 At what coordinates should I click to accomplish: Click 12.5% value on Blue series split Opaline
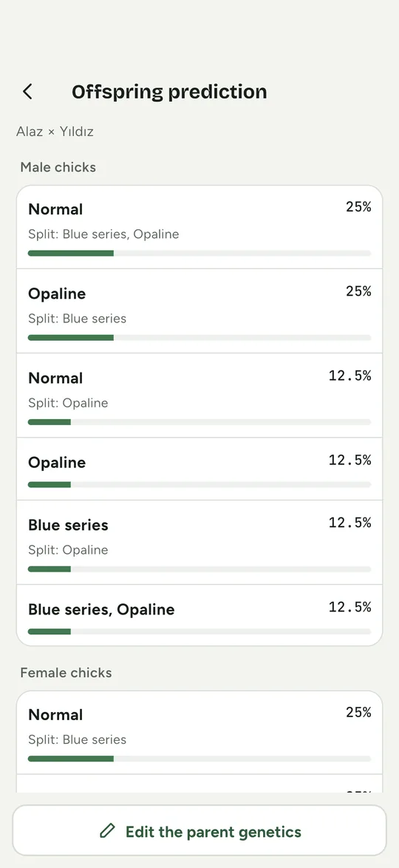click(x=349, y=523)
